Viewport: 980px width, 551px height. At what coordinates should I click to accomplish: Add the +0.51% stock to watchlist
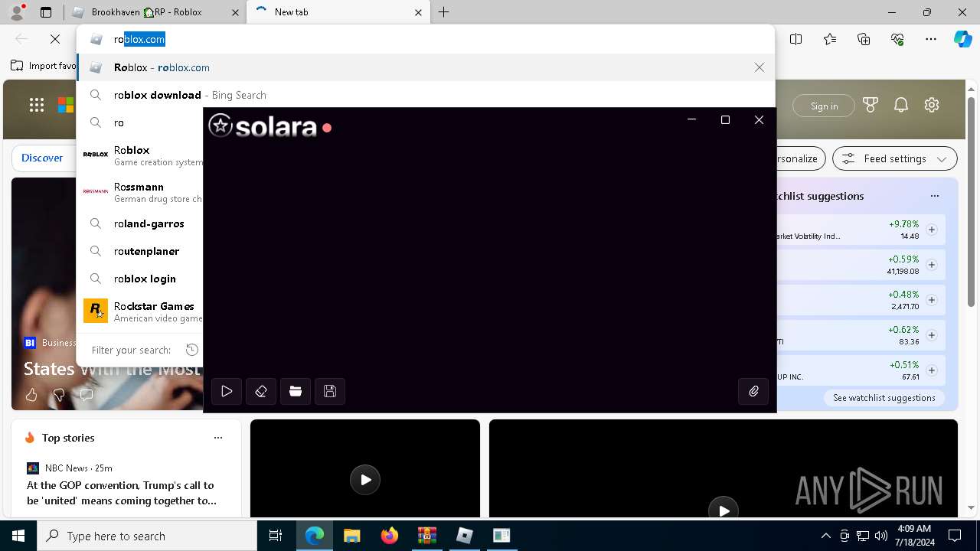931,370
